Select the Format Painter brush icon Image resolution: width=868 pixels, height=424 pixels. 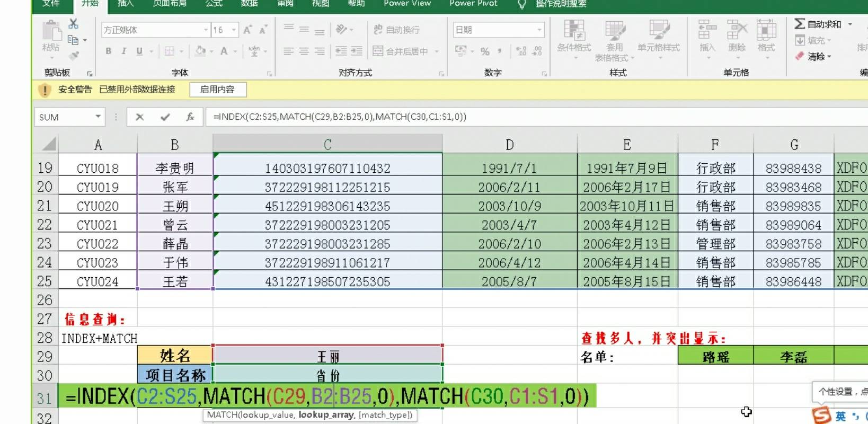pos(73,55)
